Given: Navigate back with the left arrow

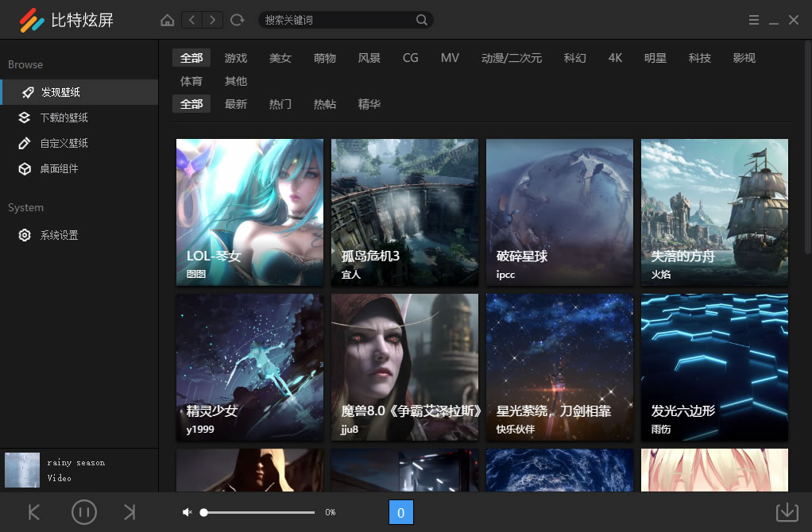Looking at the screenshot, I should tap(192, 20).
